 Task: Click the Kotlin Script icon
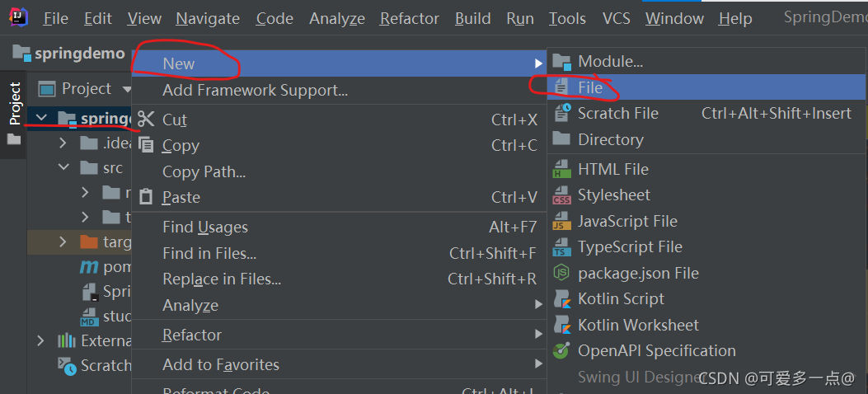561,298
